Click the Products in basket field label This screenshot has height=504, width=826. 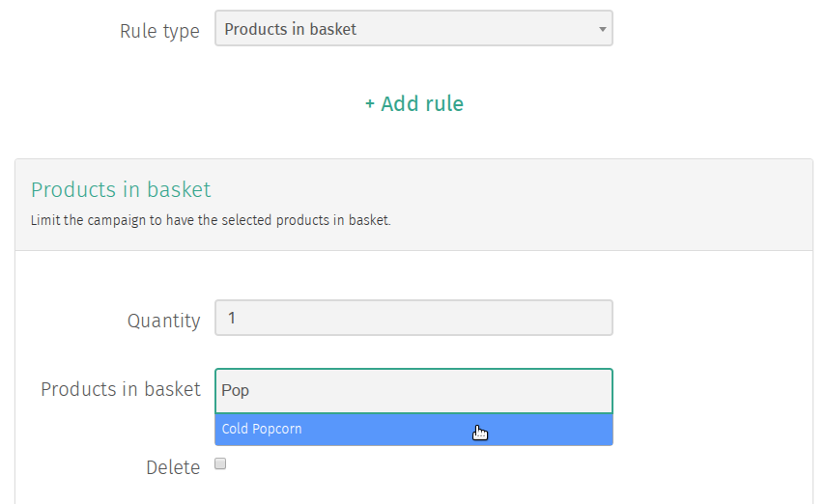121,389
